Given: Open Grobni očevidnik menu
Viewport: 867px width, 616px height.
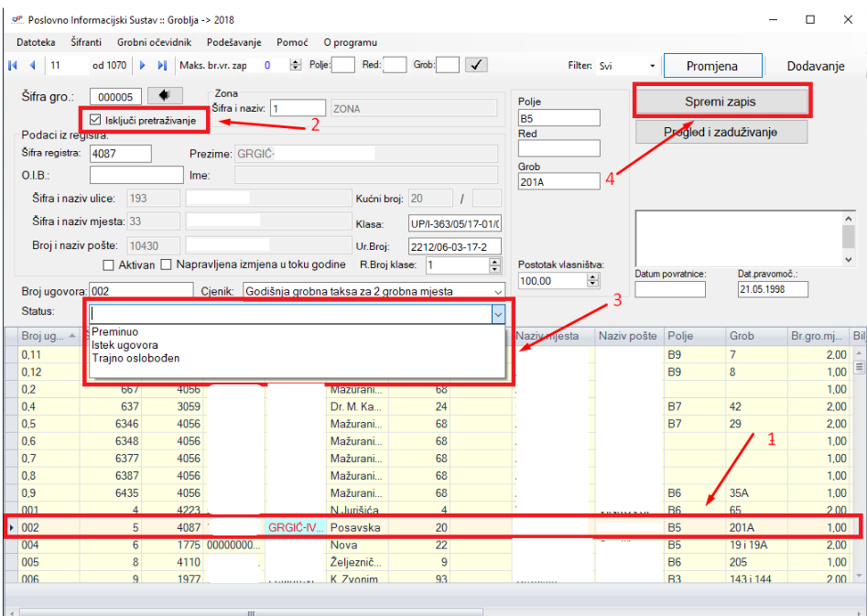Looking at the screenshot, I should click(x=155, y=42).
